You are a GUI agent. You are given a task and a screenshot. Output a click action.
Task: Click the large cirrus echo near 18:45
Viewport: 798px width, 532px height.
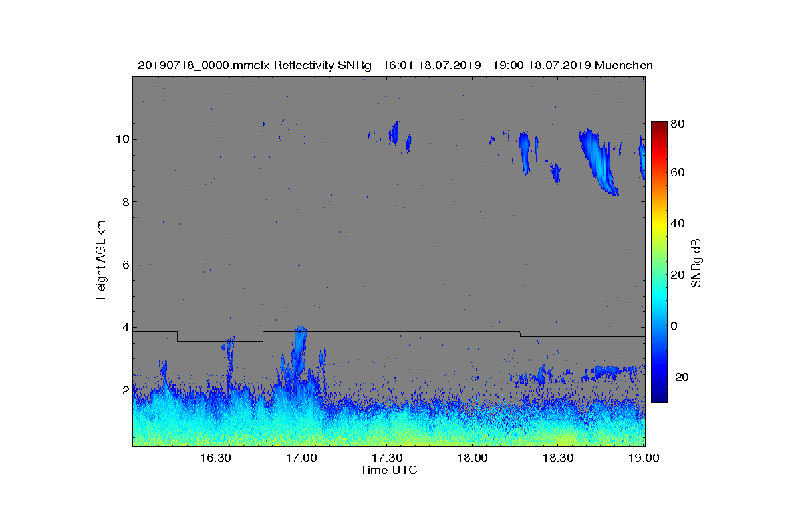point(598,162)
